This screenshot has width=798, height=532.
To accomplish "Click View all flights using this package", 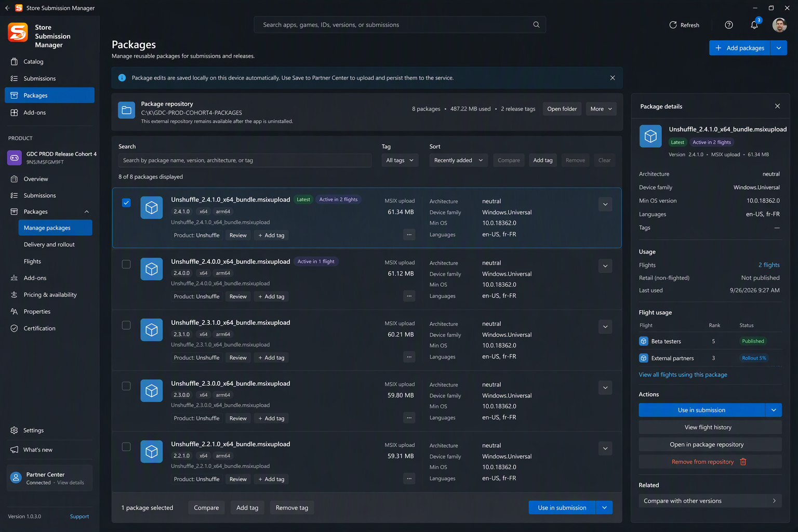I will (683, 375).
